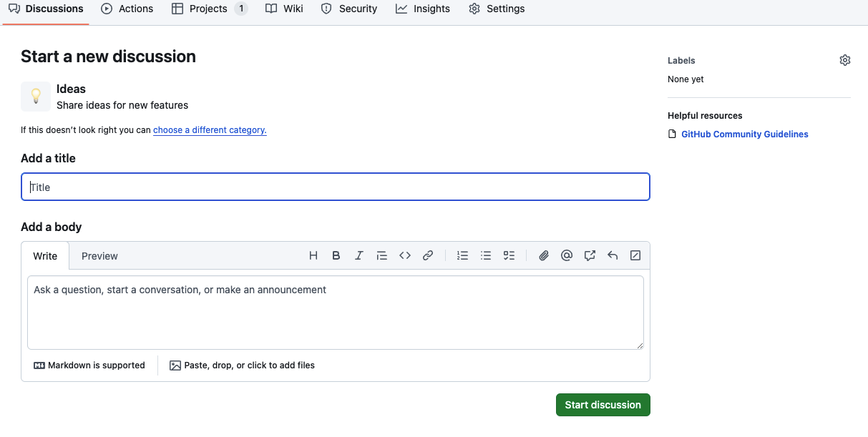
Task: Insert a hyperlink using the link icon
Action: [x=428, y=255]
